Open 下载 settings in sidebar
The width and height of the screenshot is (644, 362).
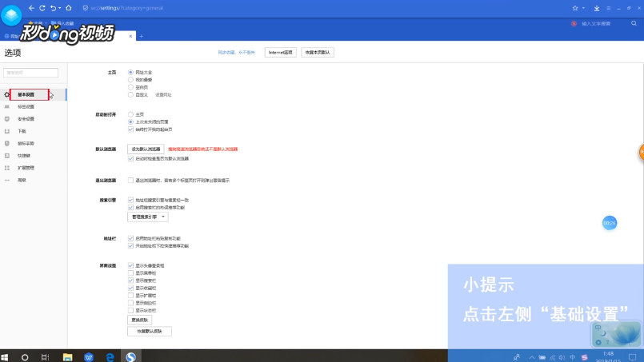click(x=22, y=131)
